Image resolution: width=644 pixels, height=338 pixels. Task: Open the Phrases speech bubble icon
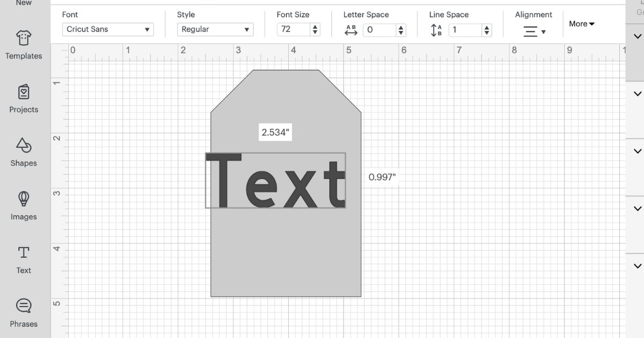pyautogui.click(x=24, y=306)
